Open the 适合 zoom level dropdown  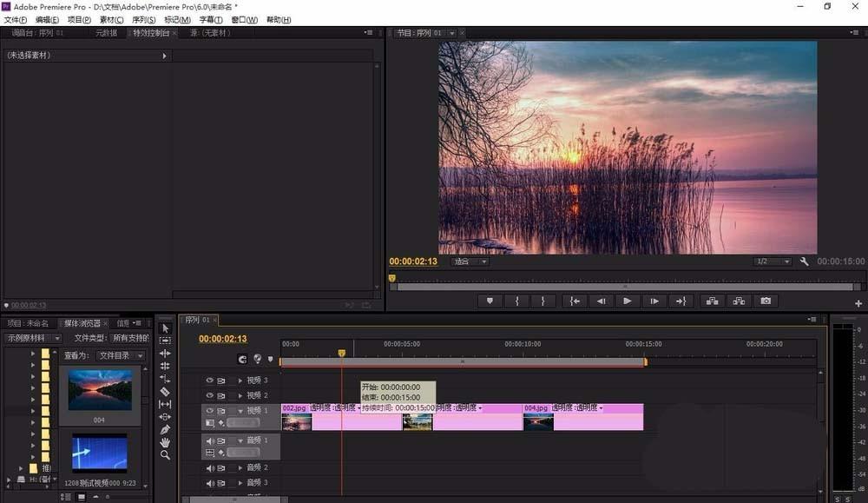pos(470,261)
